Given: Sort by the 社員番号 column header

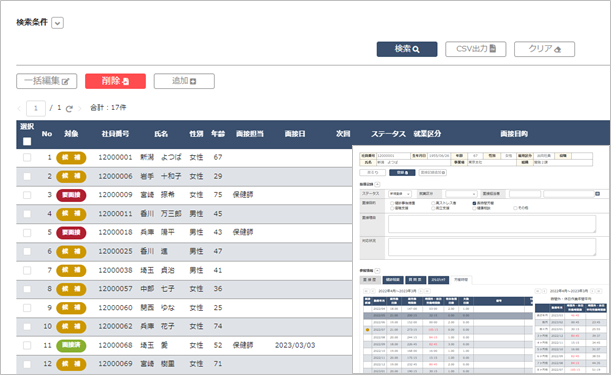Looking at the screenshot, I should coord(115,134).
